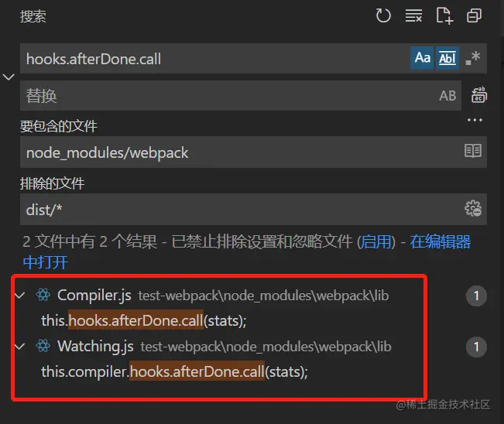The height and width of the screenshot is (424, 504).
Task: Click files-to-exclude field with dist/*
Action: (x=241, y=210)
